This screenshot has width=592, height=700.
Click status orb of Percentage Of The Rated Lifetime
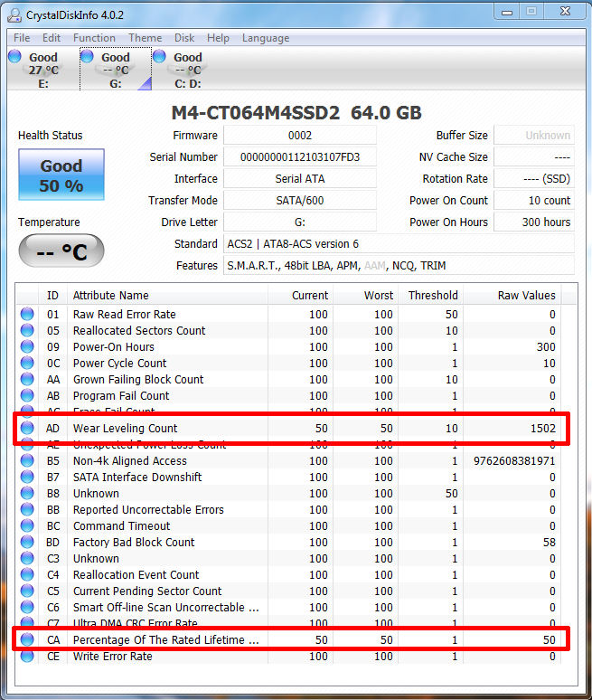27,639
